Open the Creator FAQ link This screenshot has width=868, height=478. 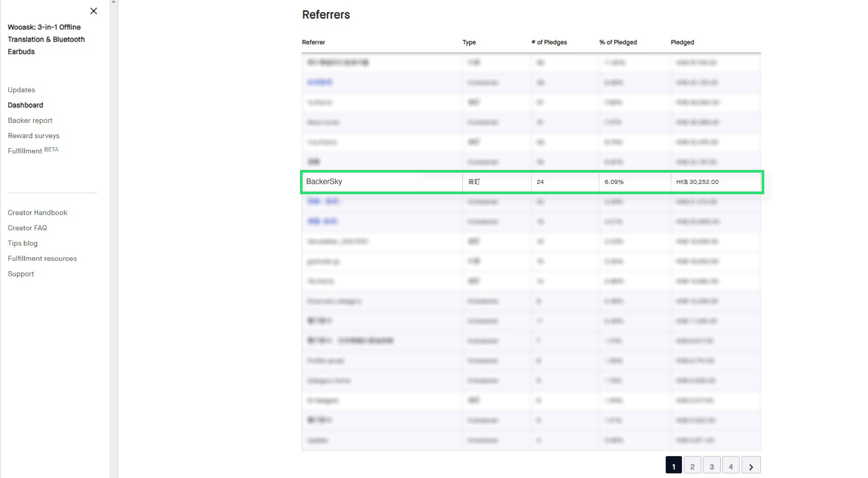click(x=27, y=228)
